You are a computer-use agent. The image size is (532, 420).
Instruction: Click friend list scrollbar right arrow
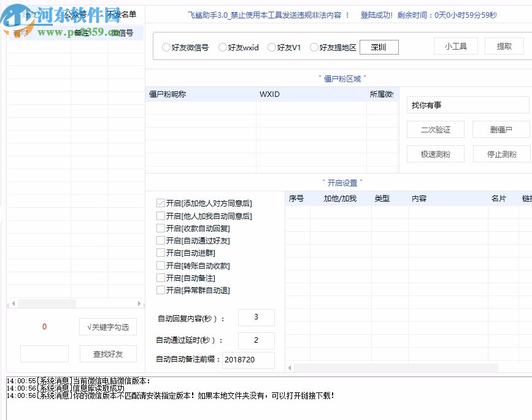pos(139,304)
